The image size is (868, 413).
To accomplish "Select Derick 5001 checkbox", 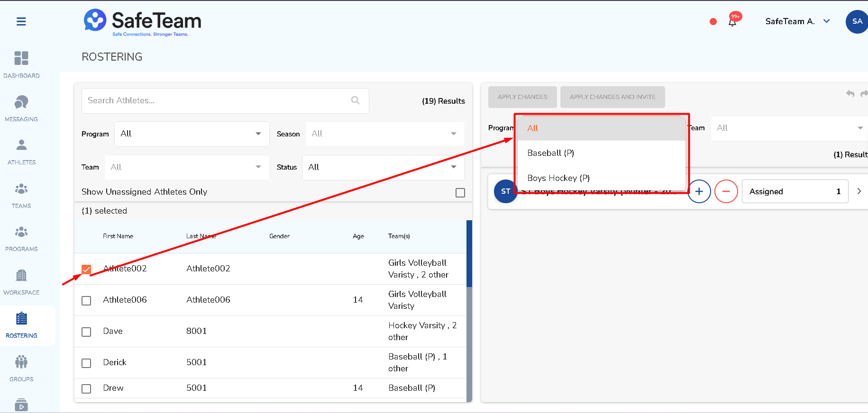I will point(86,363).
